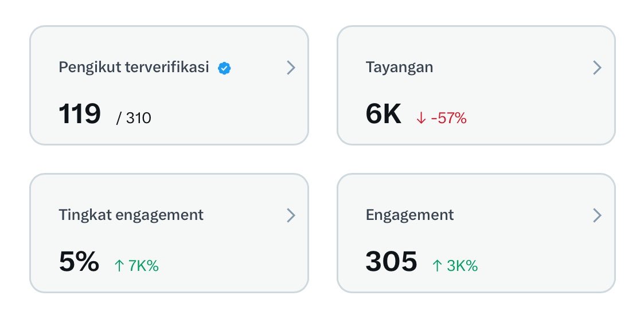Click the green up arrow beside 3K%
This screenshot has height=315, width=644.
point(438,266)
